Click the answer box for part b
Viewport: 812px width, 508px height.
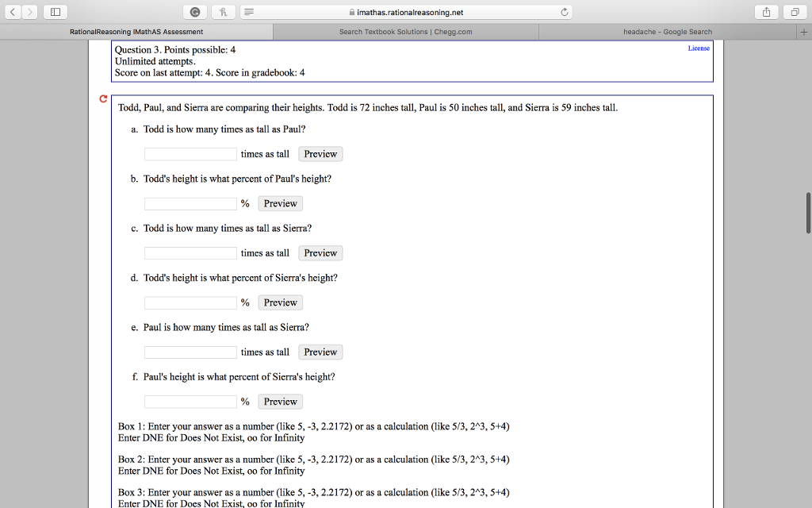click(190, 203)
